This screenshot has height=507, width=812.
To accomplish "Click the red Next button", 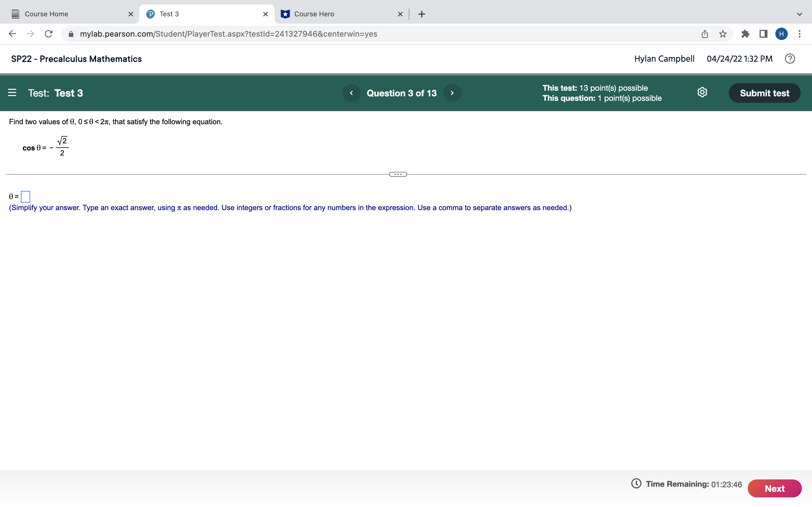I will point(774,488).
